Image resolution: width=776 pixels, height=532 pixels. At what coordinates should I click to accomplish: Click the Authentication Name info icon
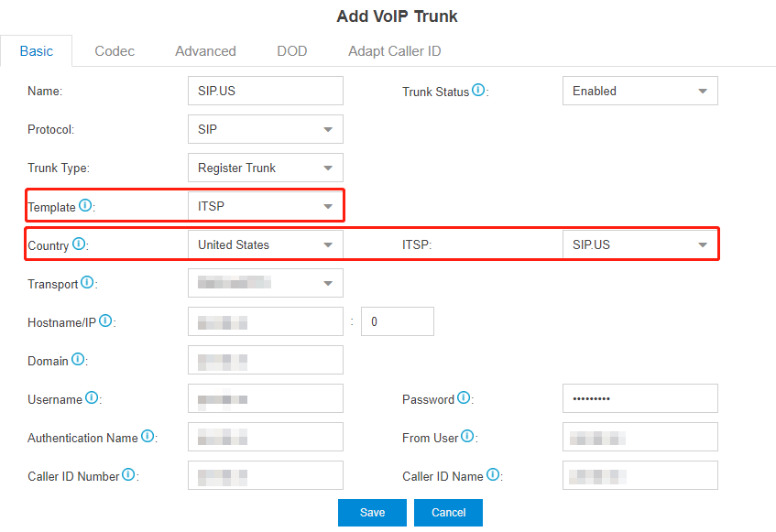[148, 436]
